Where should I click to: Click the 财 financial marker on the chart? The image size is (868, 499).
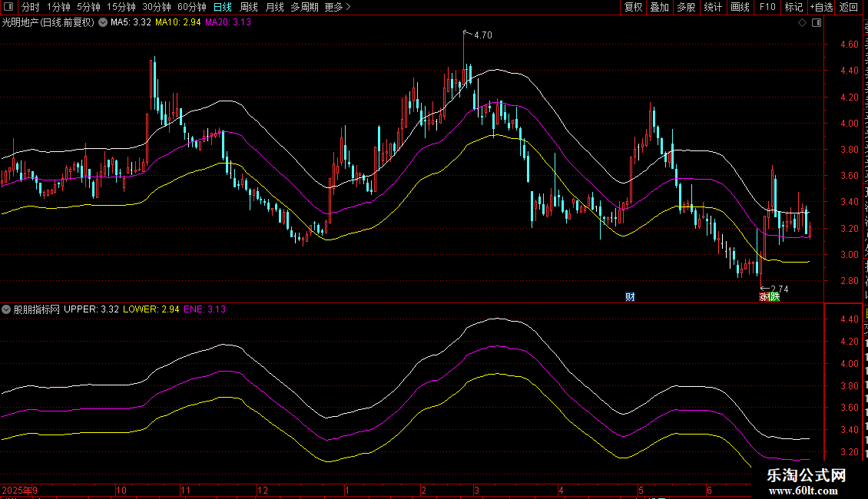(x=630, y=297)
